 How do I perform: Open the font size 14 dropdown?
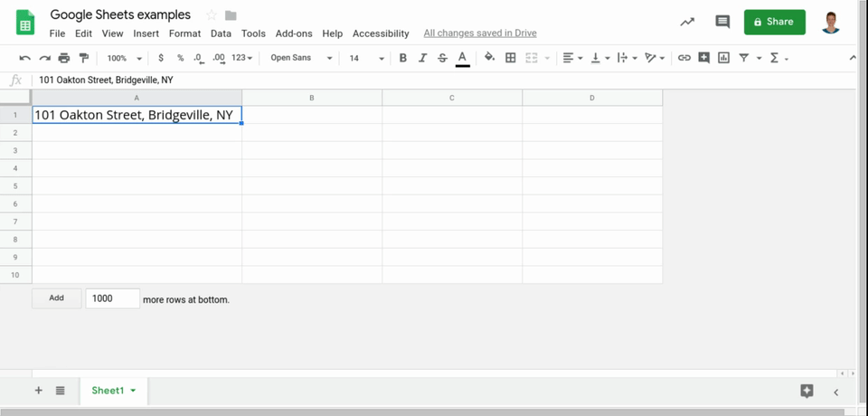pos(366,58)
